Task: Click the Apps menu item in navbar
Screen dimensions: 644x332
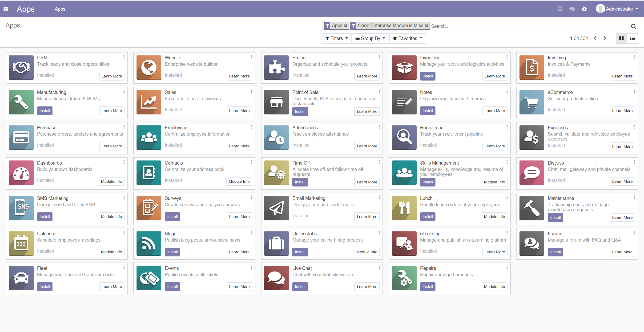Action: tap(60, 9)
